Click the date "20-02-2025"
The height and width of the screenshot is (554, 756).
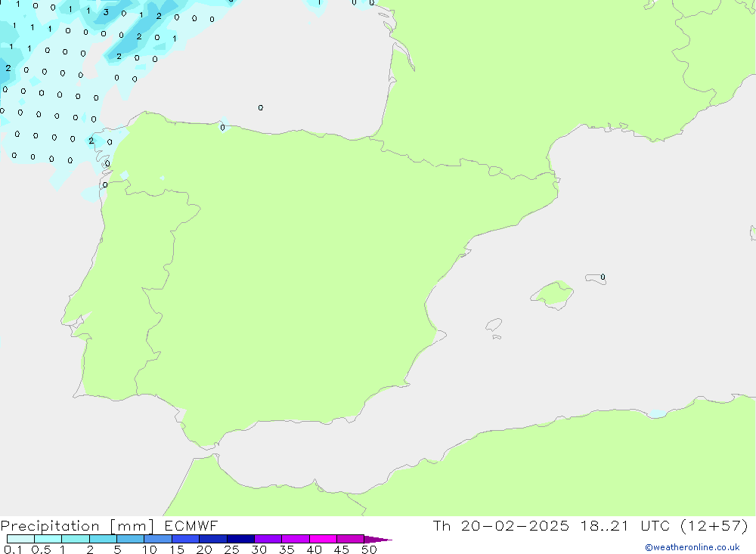[514, 525]
